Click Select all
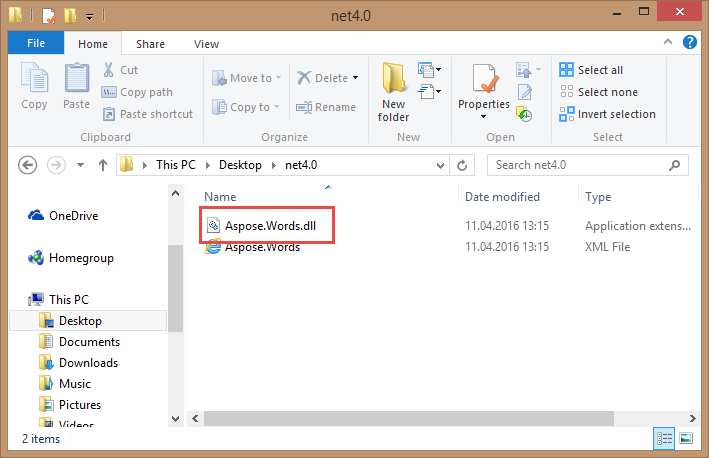Screen dimensions: 709x458 pyautogui.click(x=591, y=70)
